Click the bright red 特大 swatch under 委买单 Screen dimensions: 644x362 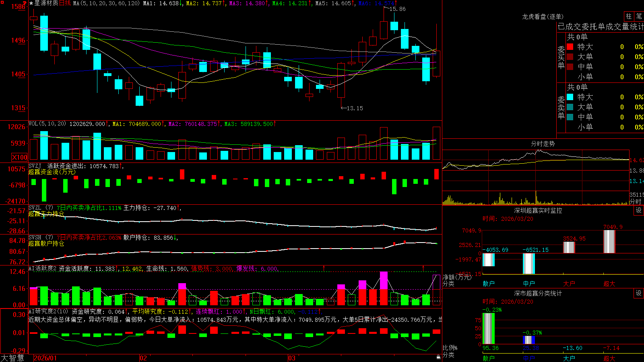(570, 47)
